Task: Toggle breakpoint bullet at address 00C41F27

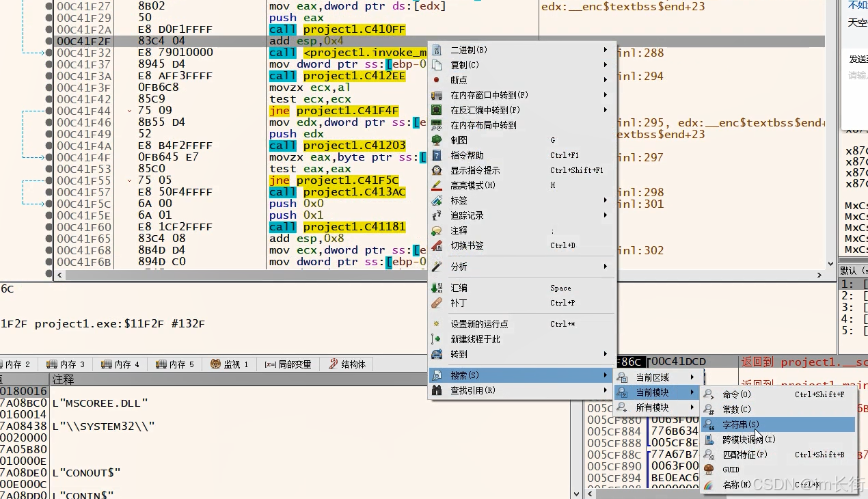Action: click(49, 6)
